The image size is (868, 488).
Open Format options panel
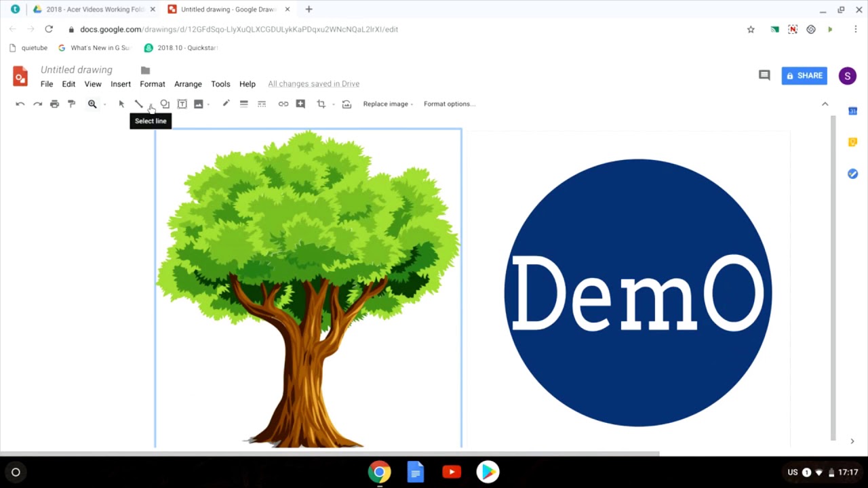(x=450, y=104)
